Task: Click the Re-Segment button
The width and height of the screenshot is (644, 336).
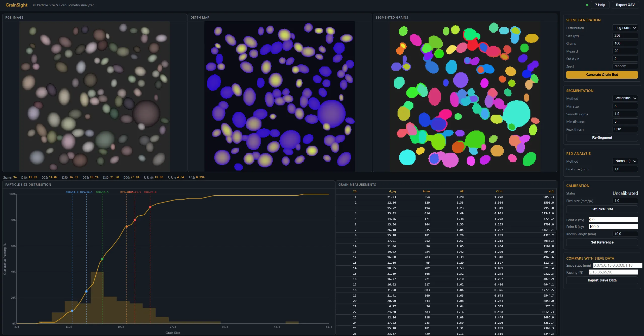Action: coord(602,137)
